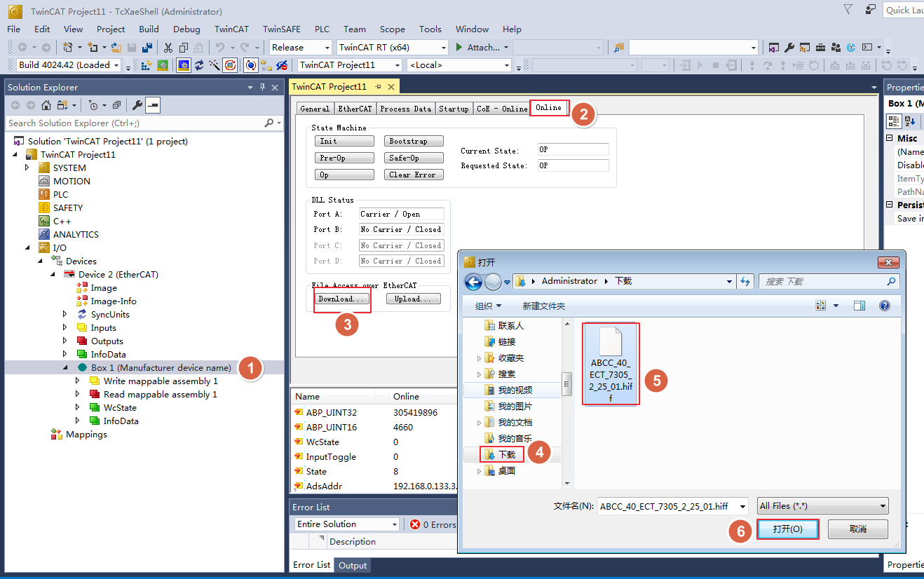Screen dimensions: 924x579
Task: Click the blue Restart TwinCAT config mode icon
Action: (184, 65)
